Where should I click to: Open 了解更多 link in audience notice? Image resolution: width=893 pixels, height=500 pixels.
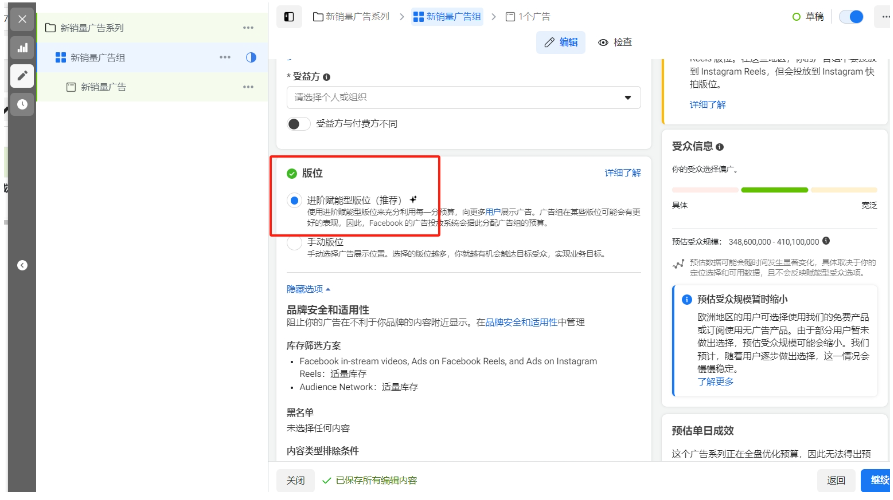(715, 382)
